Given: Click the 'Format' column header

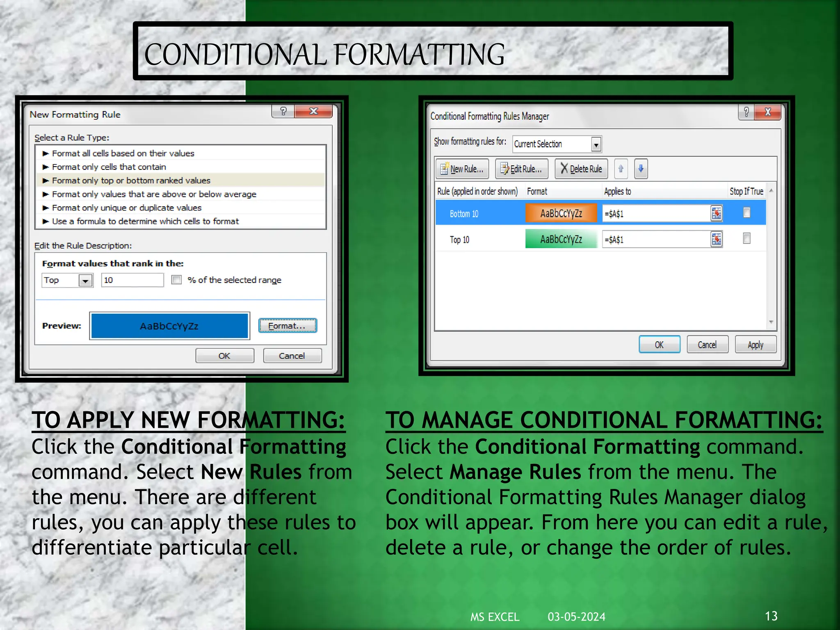Looking at the screenshot, I should click(537, 192).
